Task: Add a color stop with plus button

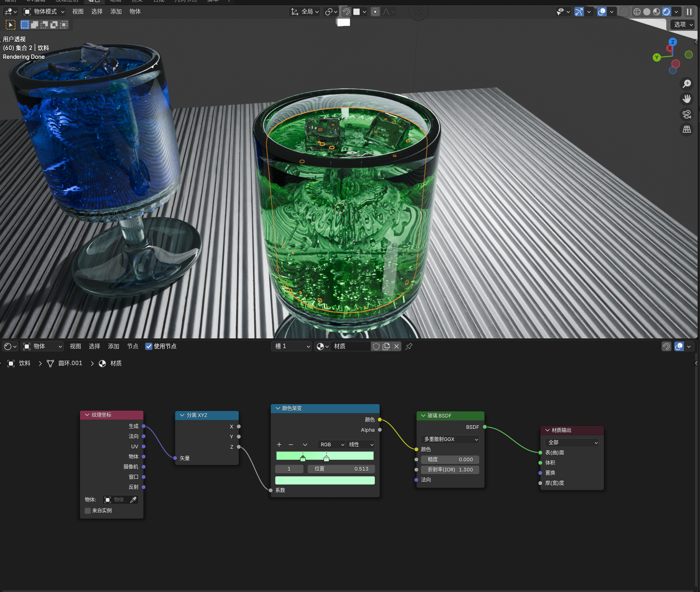Action: pyautogui.click(x=279, y=445)
